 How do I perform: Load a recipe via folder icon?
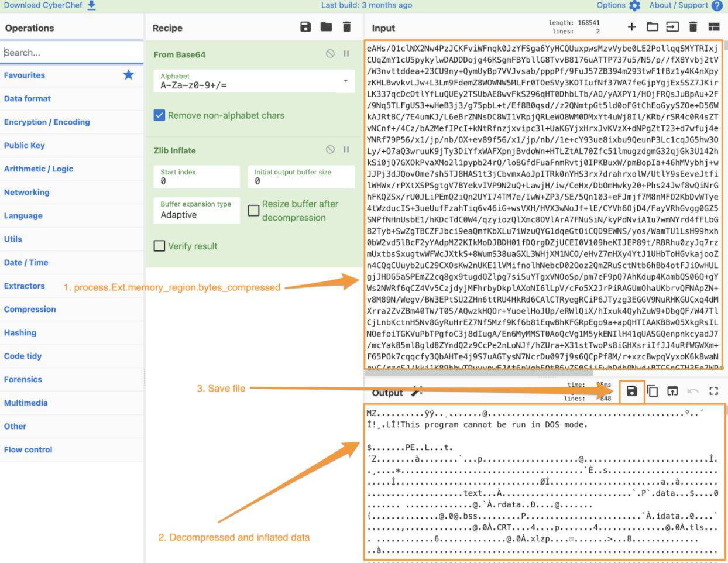tap(326, 27)
